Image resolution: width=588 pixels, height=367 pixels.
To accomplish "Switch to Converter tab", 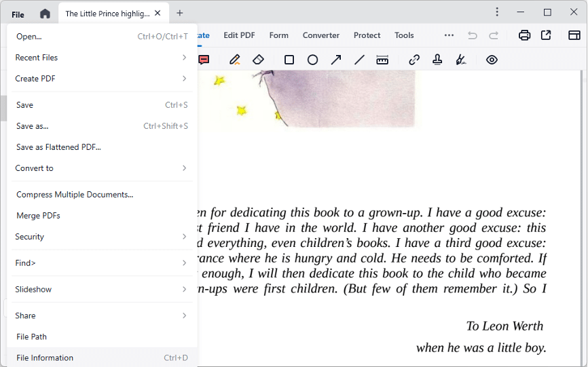I will [x=321, y=35].
